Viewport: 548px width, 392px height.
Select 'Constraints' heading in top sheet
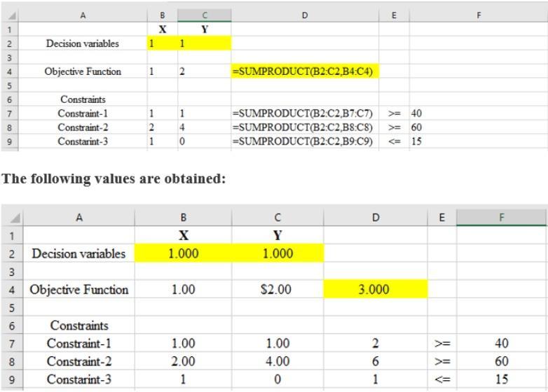[x=83, y=99]
